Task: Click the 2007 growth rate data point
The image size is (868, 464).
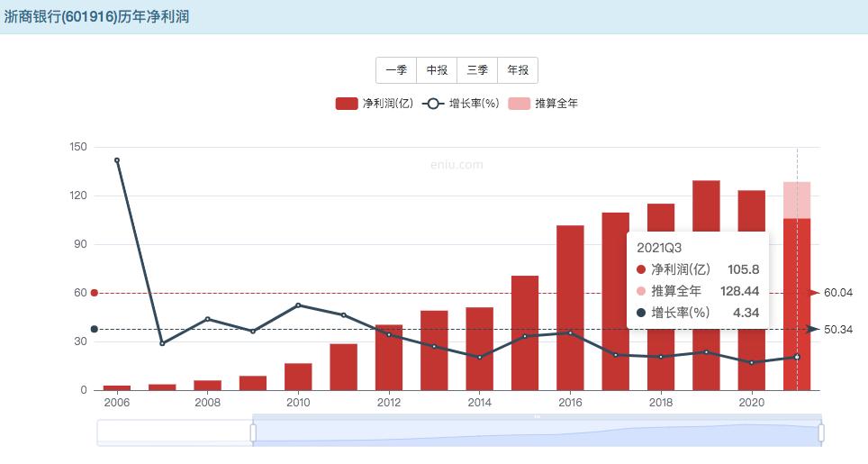Action: click(162, 344)
